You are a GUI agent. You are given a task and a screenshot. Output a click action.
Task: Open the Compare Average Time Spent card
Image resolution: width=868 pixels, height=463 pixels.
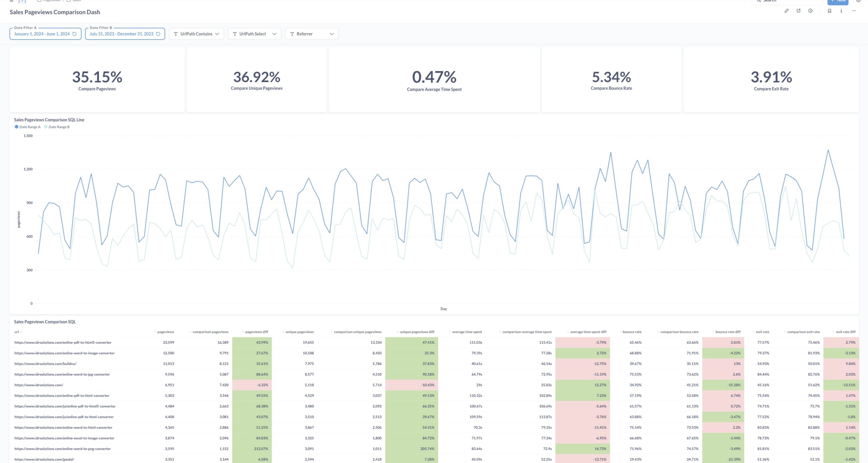click(434, 80)
